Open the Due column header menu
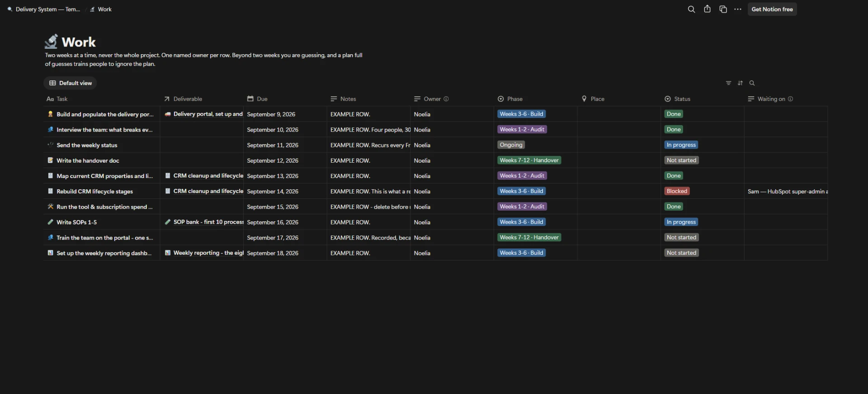 (257, 99)
